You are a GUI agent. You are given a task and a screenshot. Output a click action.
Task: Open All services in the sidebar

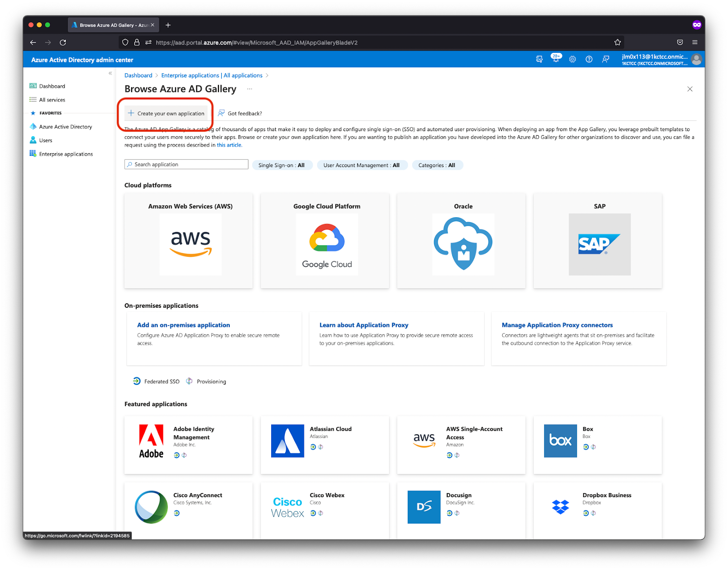click(47, 100)
